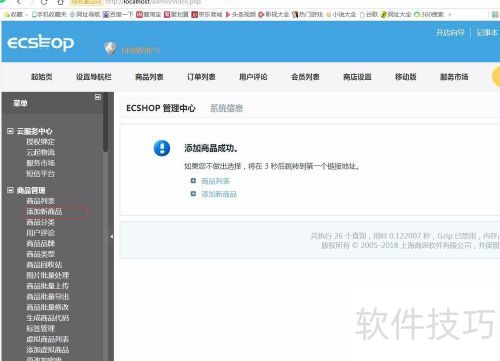
Task: Show more bookmarks via the overflow chevron
Action: coord(450,15)
